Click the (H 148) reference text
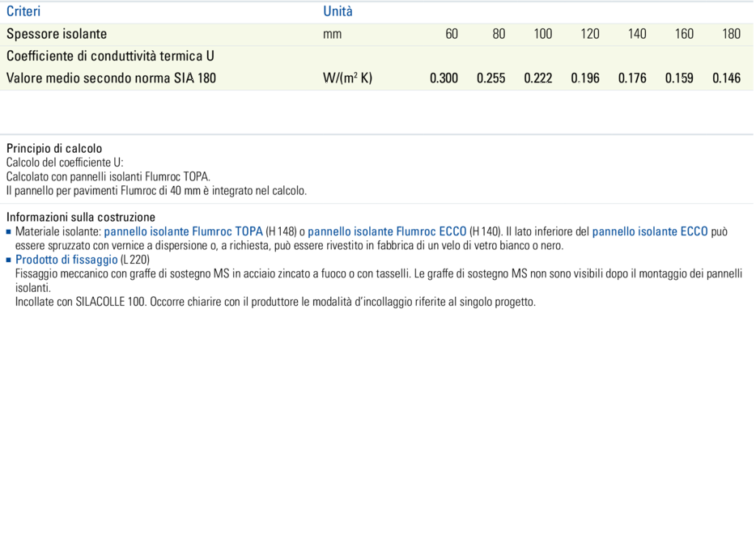Screen dimensions: 756x542 click(280, 231)
